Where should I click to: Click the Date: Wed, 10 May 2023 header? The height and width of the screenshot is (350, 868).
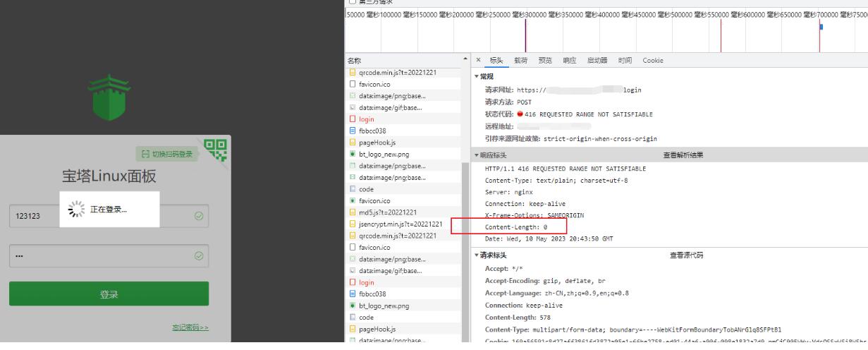click(549, 239)
